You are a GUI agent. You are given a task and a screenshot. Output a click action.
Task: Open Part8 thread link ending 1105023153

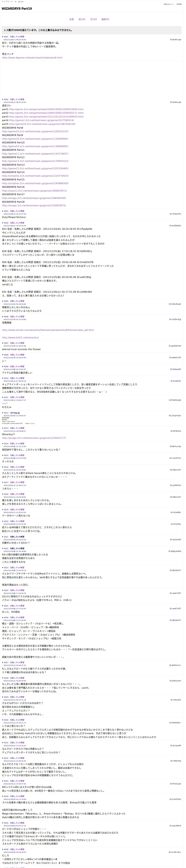[x=35, y=131]
